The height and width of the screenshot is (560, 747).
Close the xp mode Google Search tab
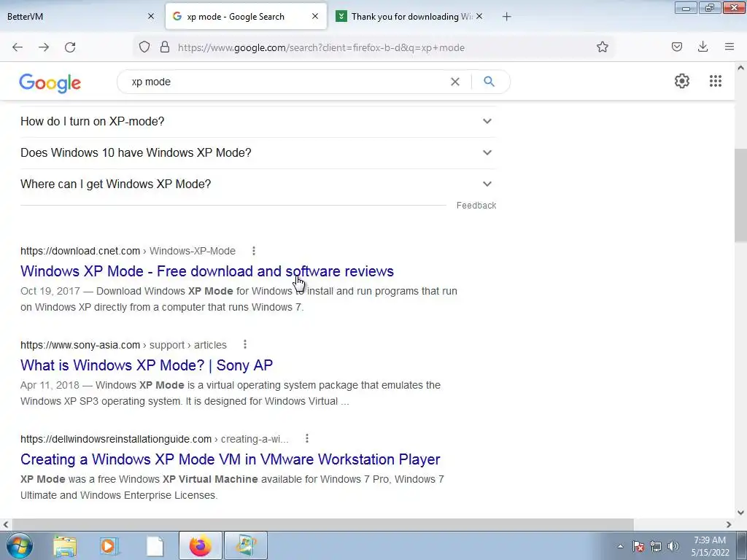pos(315,16)
